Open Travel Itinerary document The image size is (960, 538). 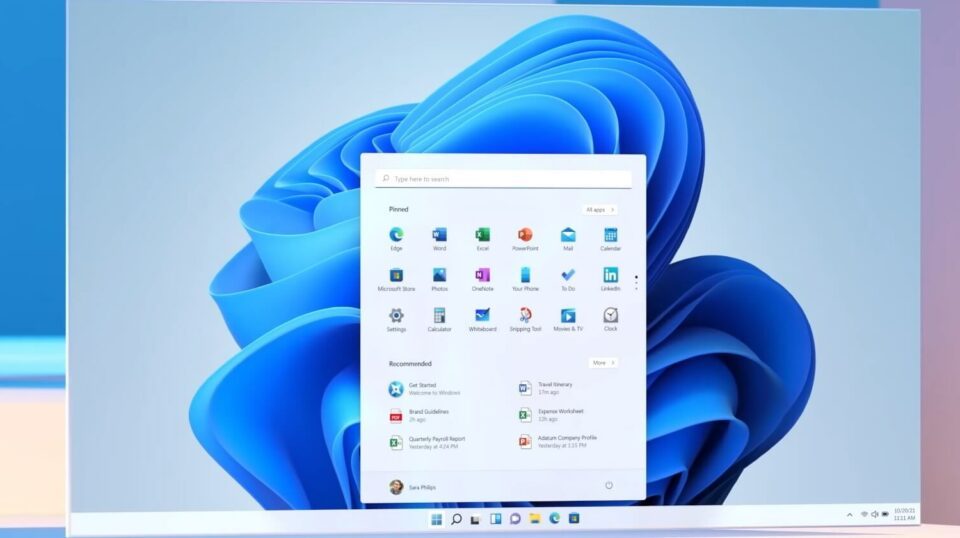tap(546, 388)
